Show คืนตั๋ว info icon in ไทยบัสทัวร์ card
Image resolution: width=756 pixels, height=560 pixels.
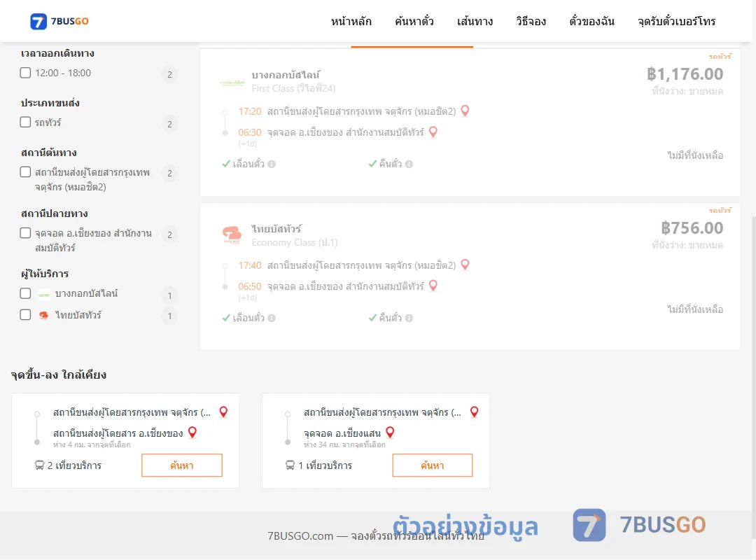[409, 318]
